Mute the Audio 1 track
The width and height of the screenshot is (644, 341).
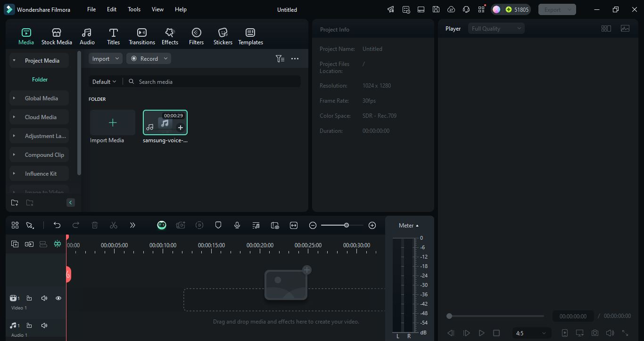click(44, 325)
